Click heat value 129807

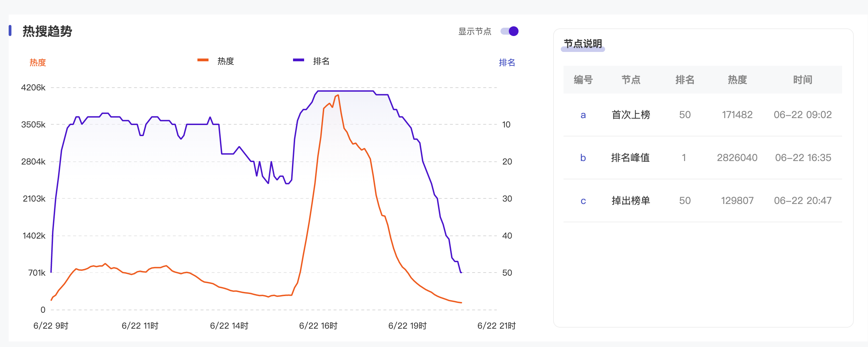[737, 201]
